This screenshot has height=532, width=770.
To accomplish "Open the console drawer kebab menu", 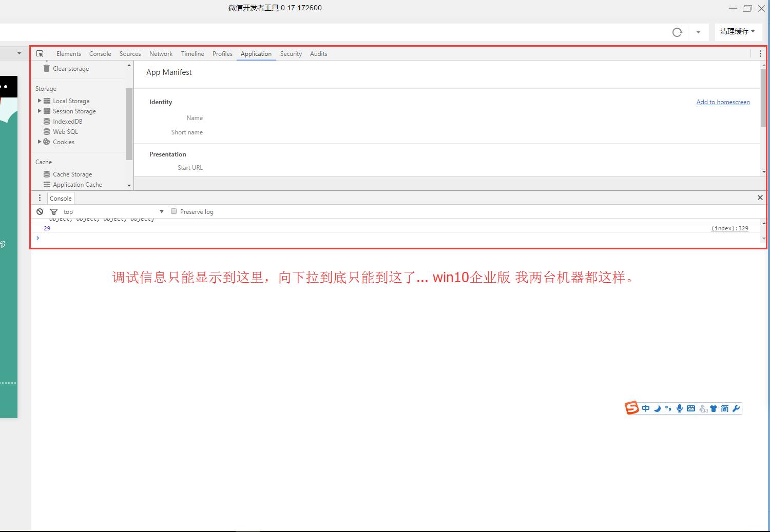I will tap(40, 198).
